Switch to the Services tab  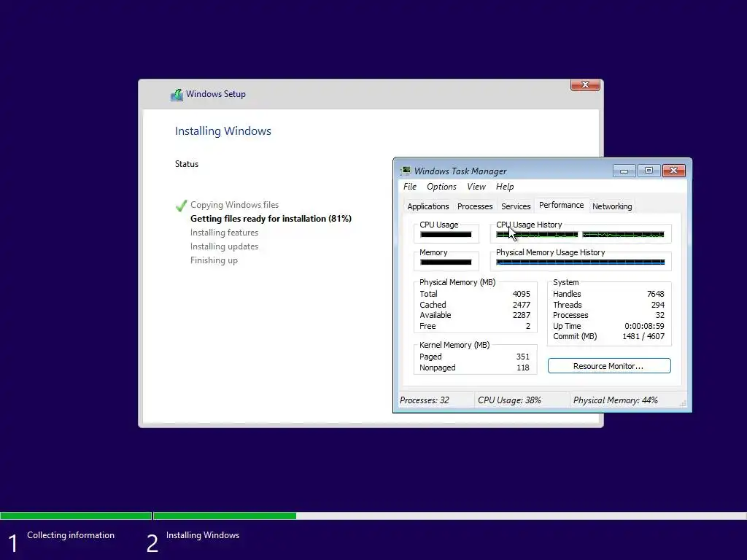pos(516,206)
